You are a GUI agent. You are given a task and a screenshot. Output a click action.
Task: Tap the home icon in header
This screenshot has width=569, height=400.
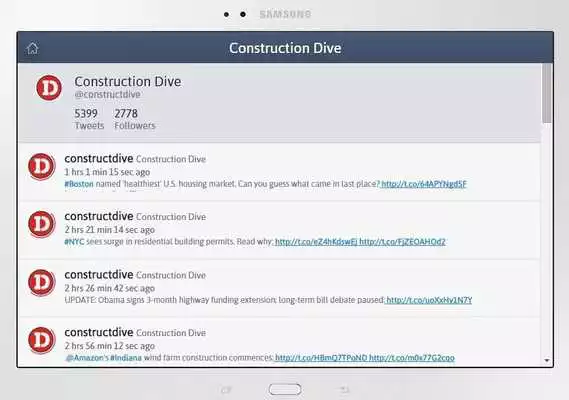pos(32,48)
